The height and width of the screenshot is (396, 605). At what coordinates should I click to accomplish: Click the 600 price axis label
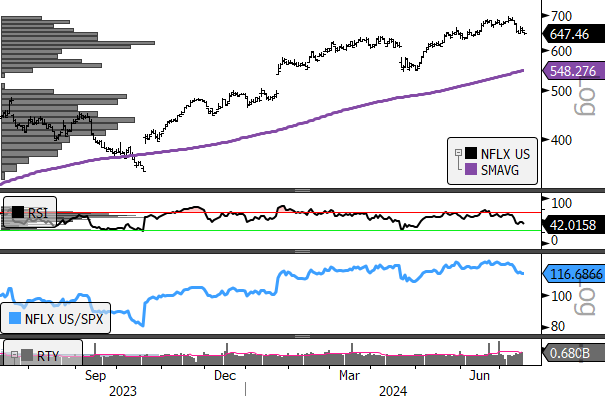coord(561,51)
